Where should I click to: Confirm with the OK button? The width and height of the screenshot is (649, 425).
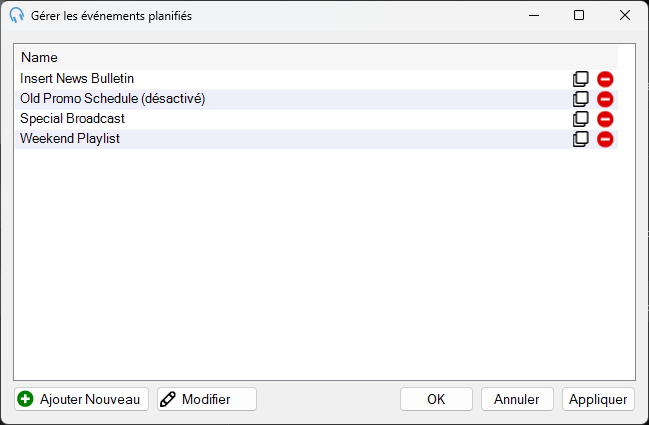click(436, 399)
